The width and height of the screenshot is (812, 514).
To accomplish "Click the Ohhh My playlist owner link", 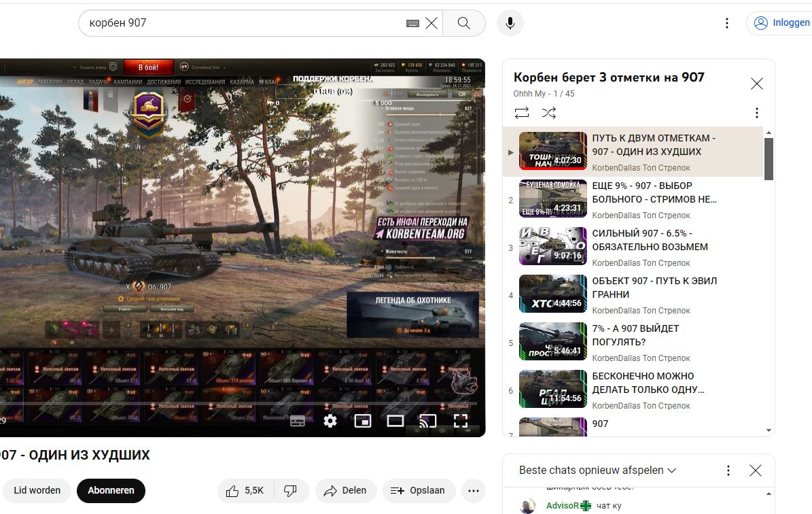I will [529, 93].
